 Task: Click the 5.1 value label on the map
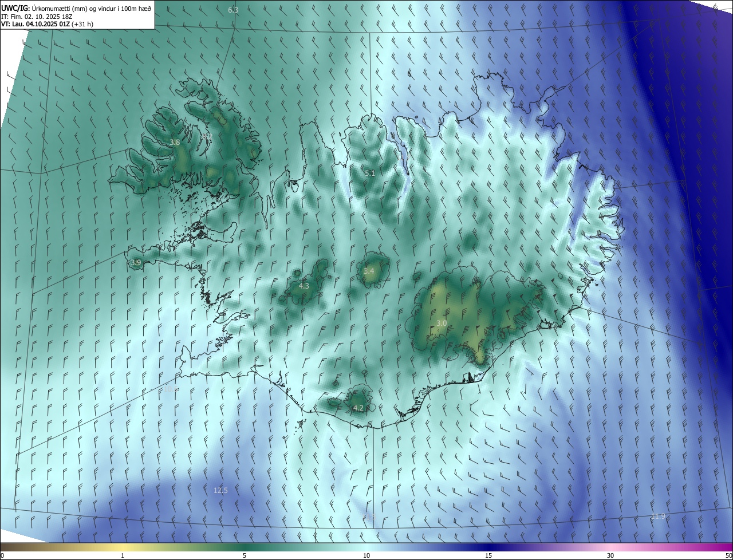(370, 173)
